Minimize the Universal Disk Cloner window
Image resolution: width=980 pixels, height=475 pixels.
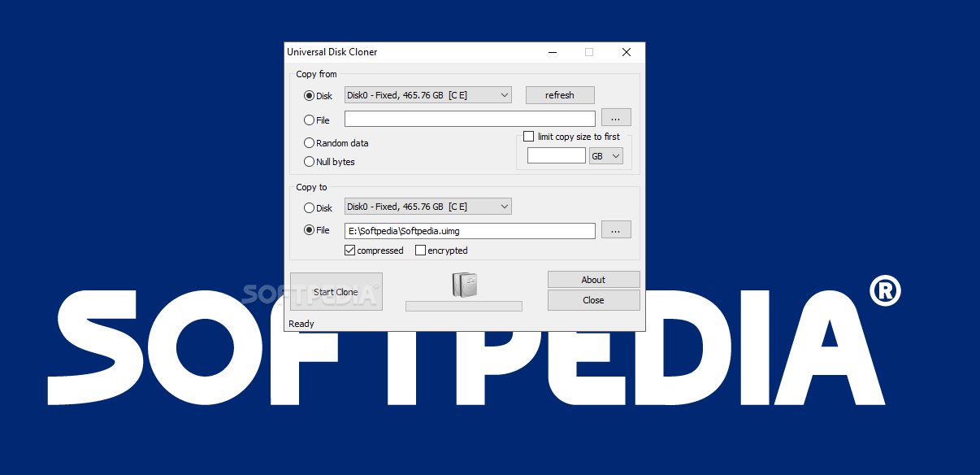tap(552, 52)
